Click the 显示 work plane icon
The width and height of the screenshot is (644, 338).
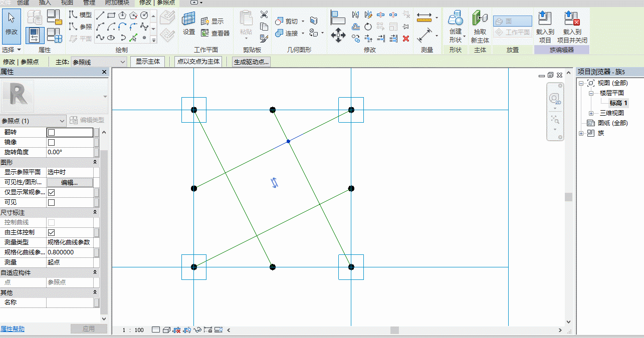click(x=212, y=22)
